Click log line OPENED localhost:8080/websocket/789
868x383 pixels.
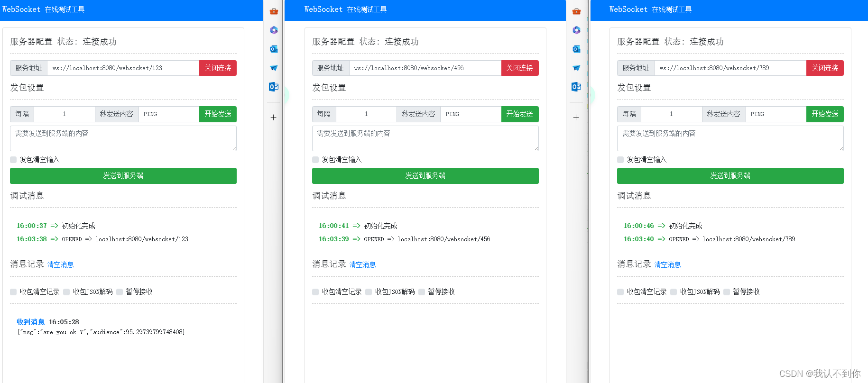(x=710, y=239)
